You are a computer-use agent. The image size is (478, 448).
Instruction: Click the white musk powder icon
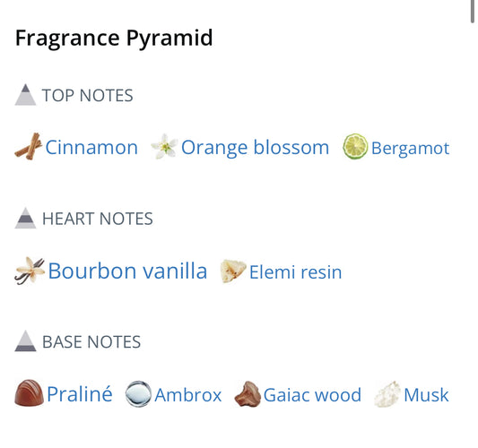(x=387, y=394)
